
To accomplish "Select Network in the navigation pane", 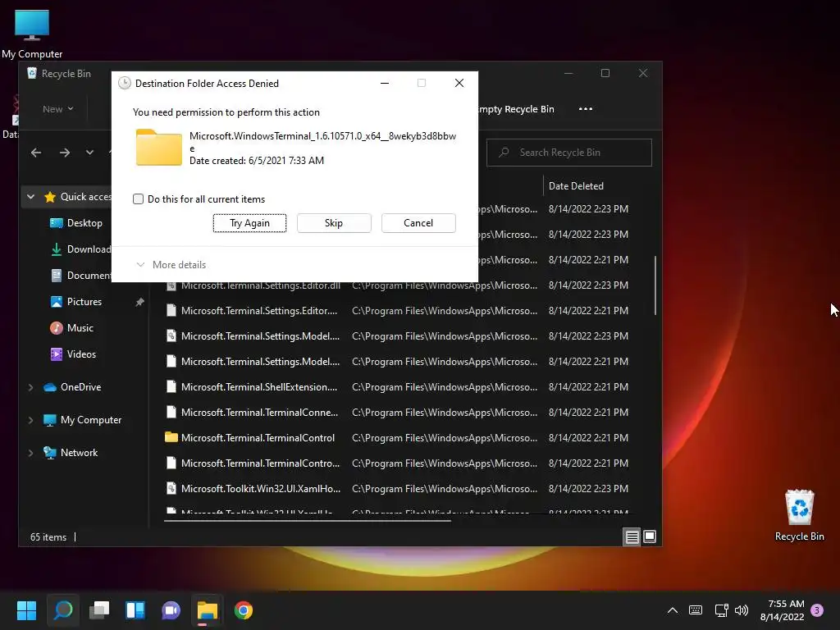I will pos(71,453).
